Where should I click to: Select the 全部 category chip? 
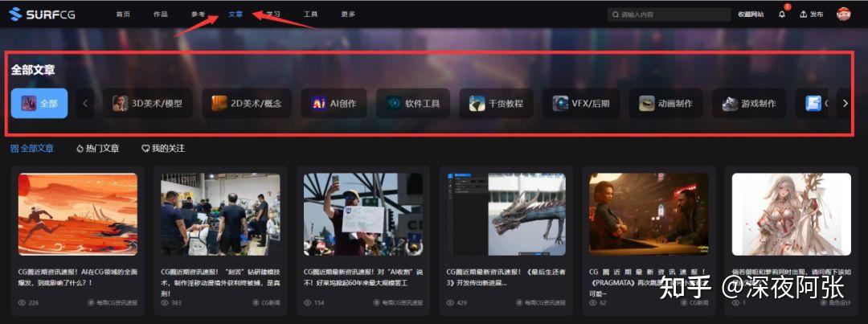pos(39,103)
